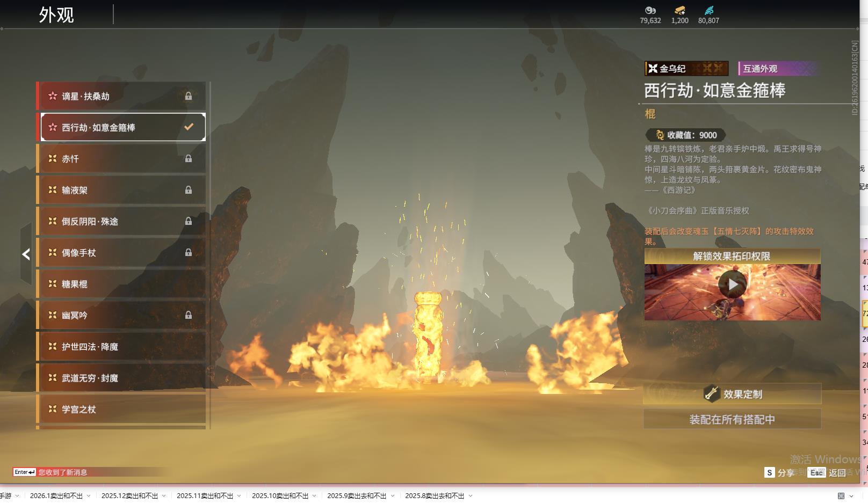Screen dimensions: 868x504
Task: Click the cyan spiral shell currency icon
Action: 708,10
